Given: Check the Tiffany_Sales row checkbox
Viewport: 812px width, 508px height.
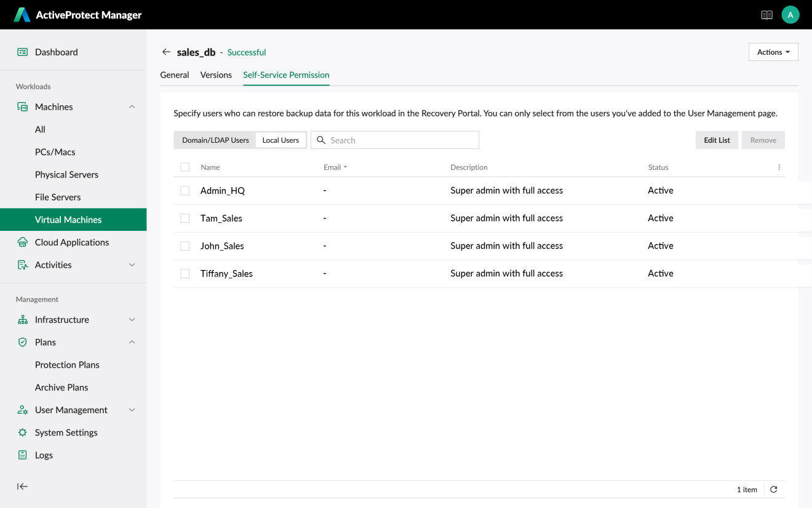Looking at the screenshot, I should (x=185, y=274).
